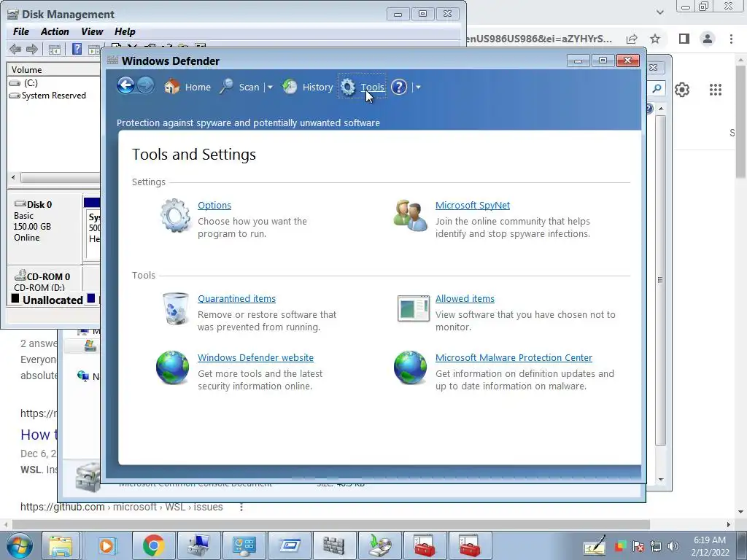
Task: Click the Chrome page vertical scrollbar thumb
Action: [741, 122]
